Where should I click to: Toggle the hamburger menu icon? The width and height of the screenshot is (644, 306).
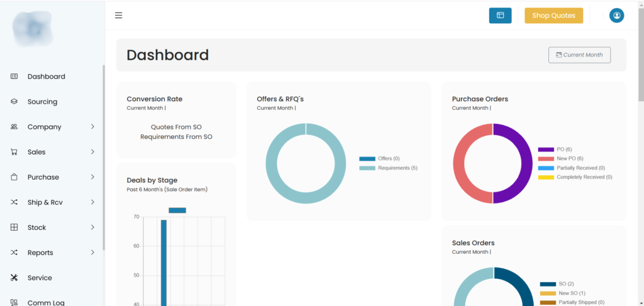(119, 16)
